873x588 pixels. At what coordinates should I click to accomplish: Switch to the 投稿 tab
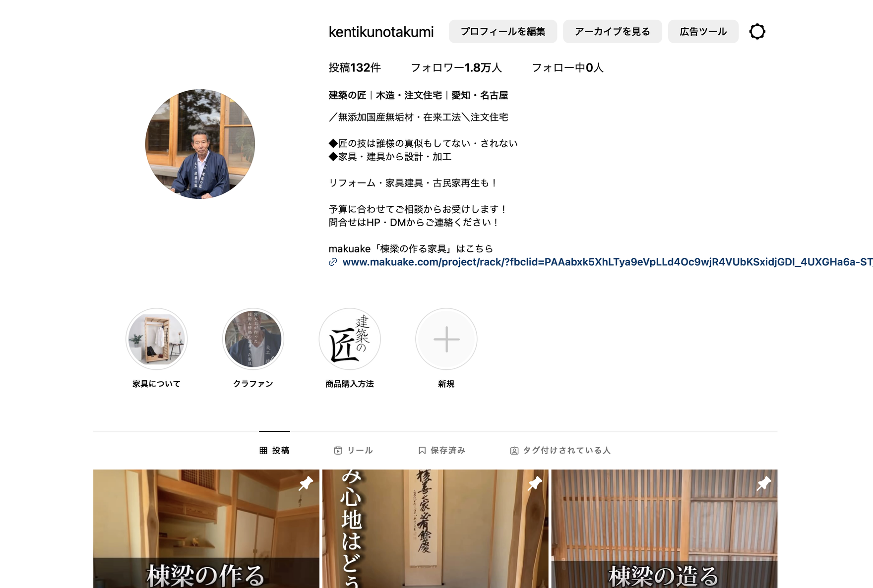(274, 450)
